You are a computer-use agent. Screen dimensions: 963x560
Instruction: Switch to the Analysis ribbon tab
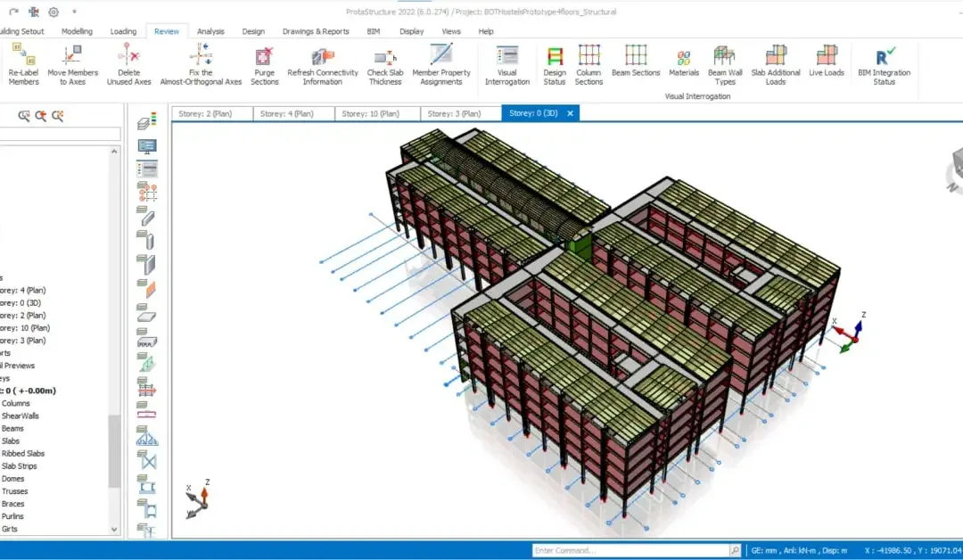[x=210, y=31]
